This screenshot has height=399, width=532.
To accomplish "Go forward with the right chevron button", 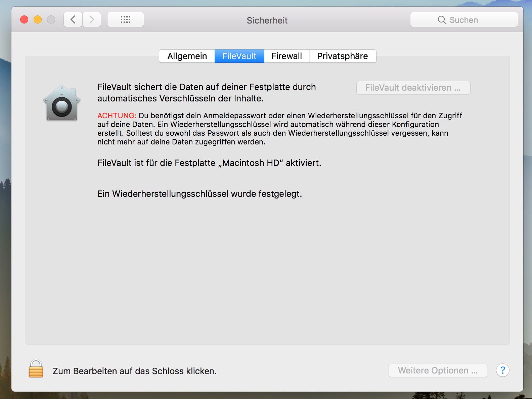I will 92,19.
